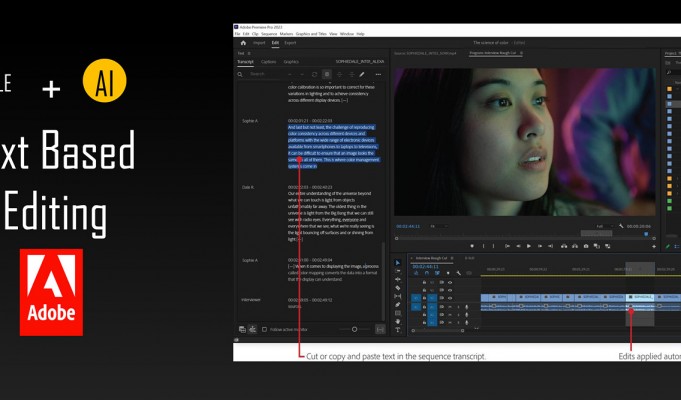Open the Interview Rough Cut timeline panel menu
681x400 pixels.
pyautogui.click(x=452, y=258)
